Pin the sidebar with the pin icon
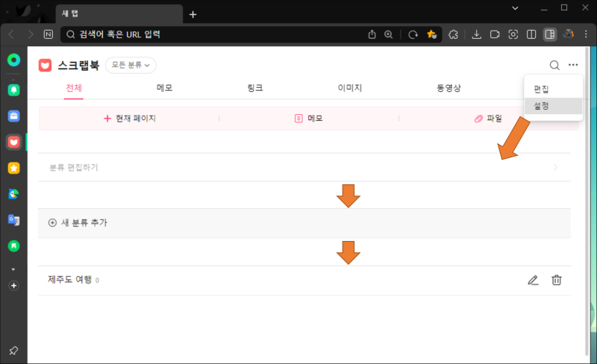Viewport: 597px width, 364px height. click(x=13, y=351)
